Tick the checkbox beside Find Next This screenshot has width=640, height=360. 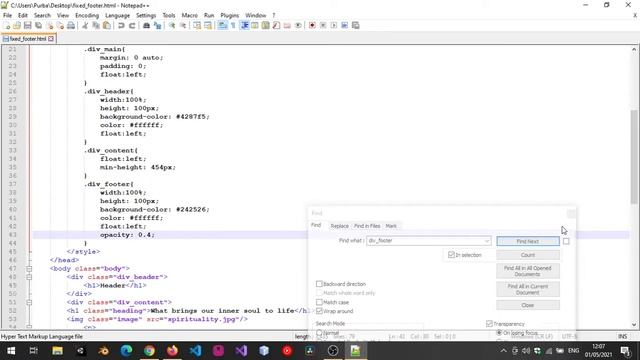pos(566,241)
